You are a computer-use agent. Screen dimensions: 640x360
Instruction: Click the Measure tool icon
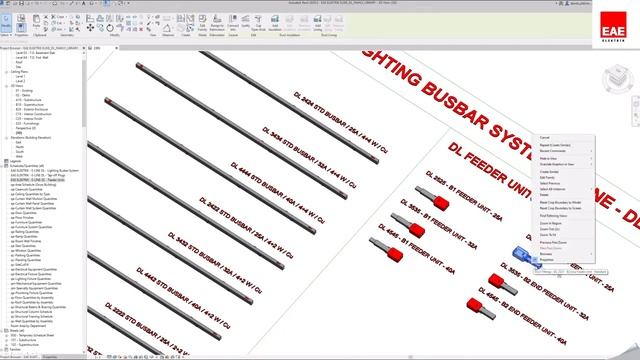167,28
